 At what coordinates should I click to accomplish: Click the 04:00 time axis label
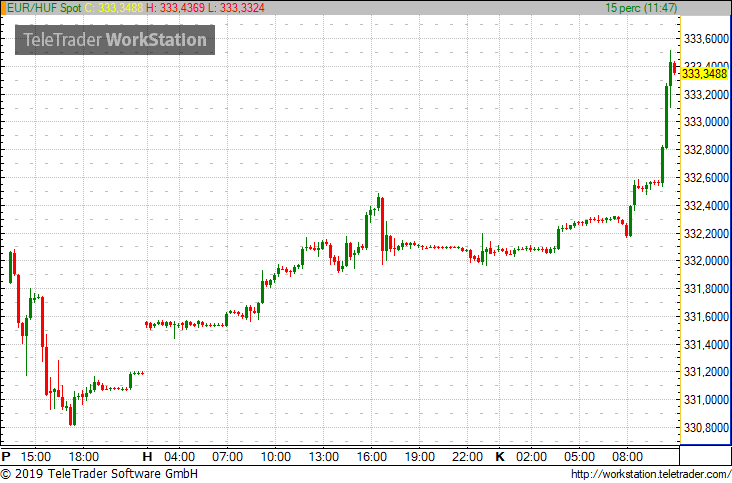point(179,456)
